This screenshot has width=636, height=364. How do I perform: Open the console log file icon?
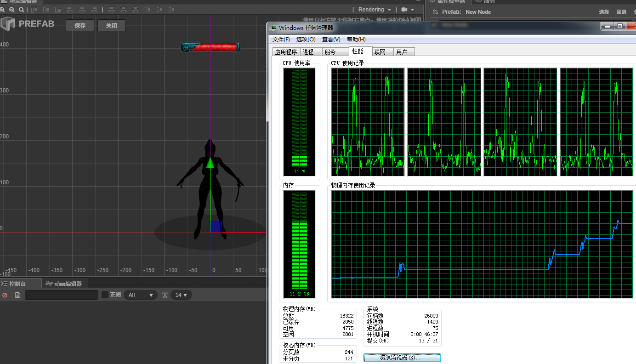[18, 295]
